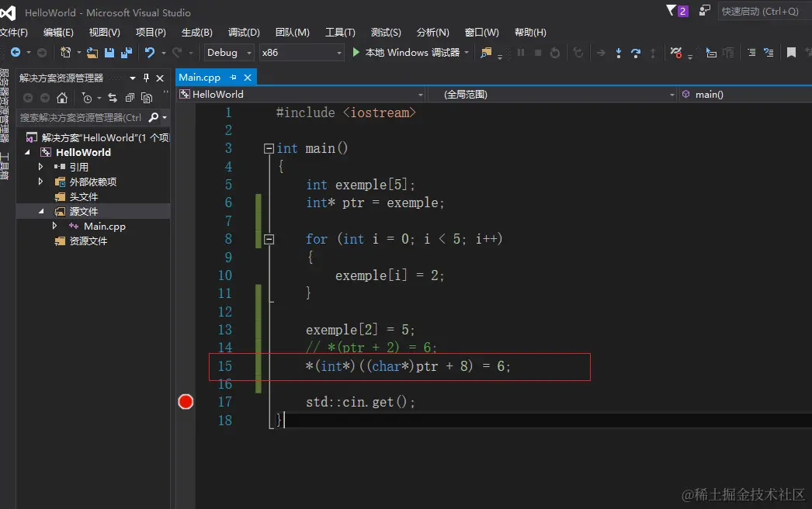812x509 pixels.
Task: Open the 项目(P) menu
Action: 151,32
